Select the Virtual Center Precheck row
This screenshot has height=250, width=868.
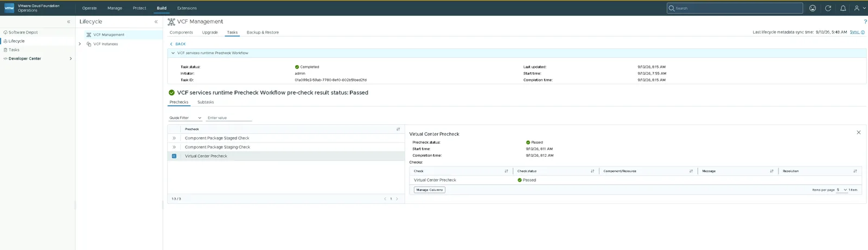[x=286, y=156]
